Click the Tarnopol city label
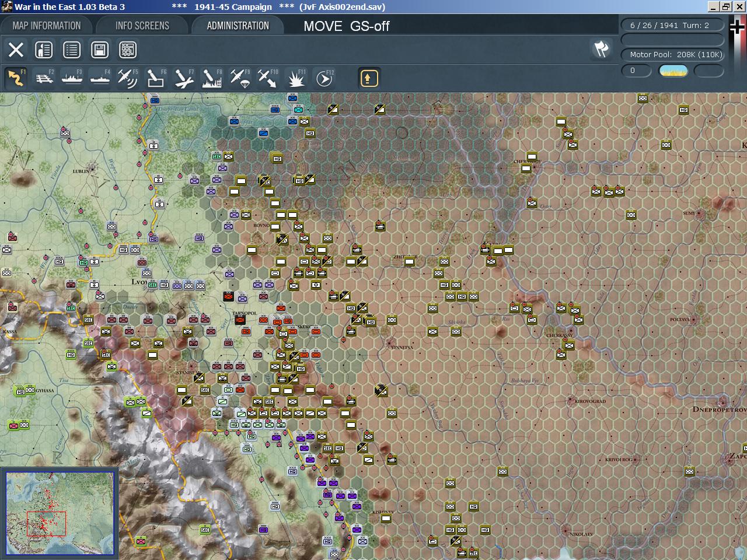 pyautogui.click(x=244, y=313)
